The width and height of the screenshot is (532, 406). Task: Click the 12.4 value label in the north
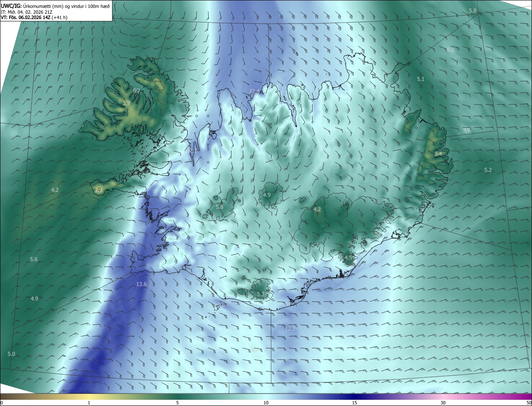(x=254, y=91)
